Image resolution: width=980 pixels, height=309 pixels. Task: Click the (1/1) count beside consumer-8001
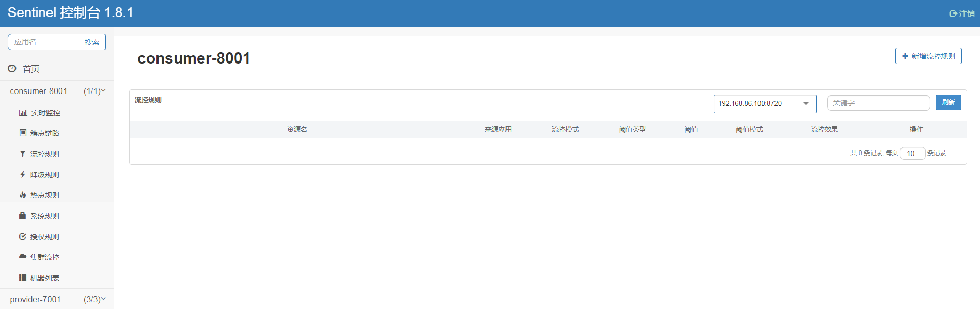pos(92,91)
